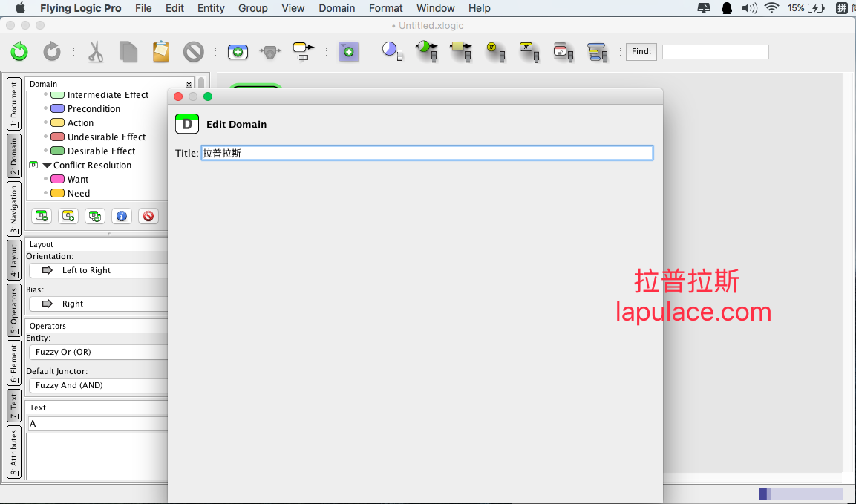
Task: Open the Format menu
Action: [385, 8]
